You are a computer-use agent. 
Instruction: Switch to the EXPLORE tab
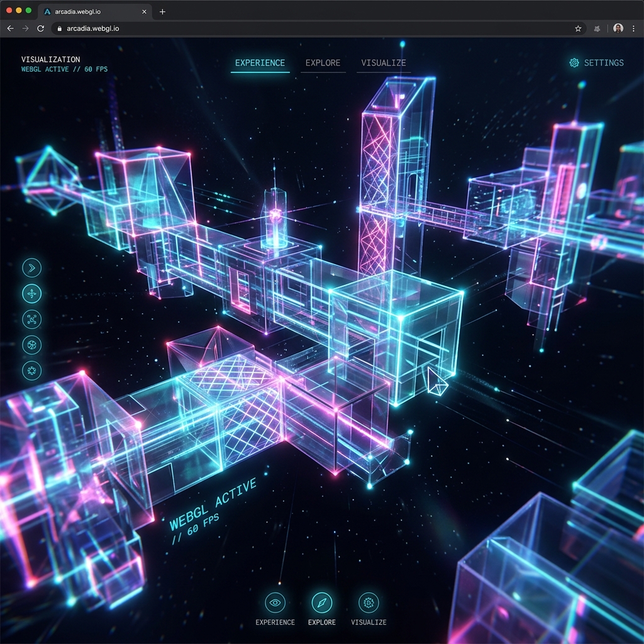click(323, 63)
